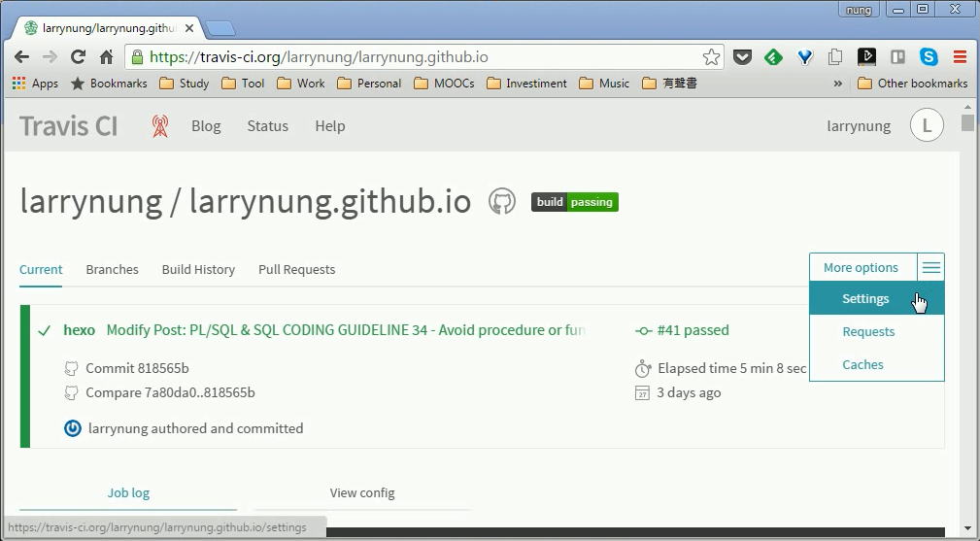Open a new browser tab

tap(220, 28)
